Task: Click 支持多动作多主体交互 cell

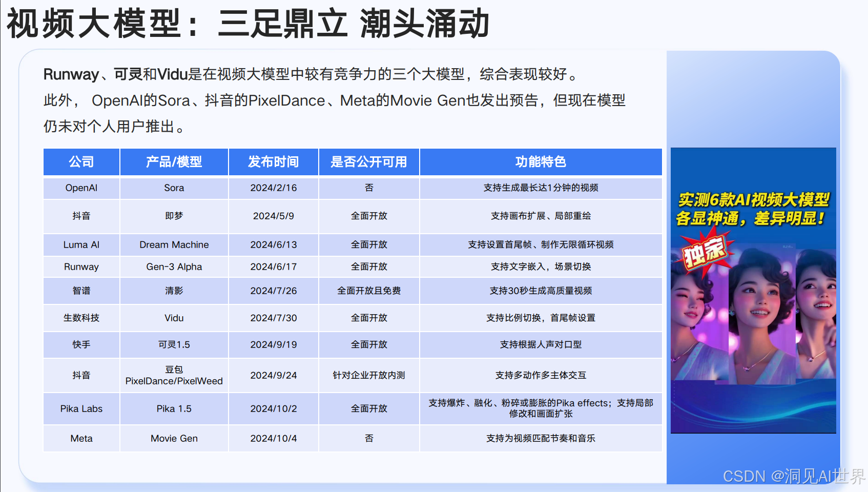Action: 541,376
